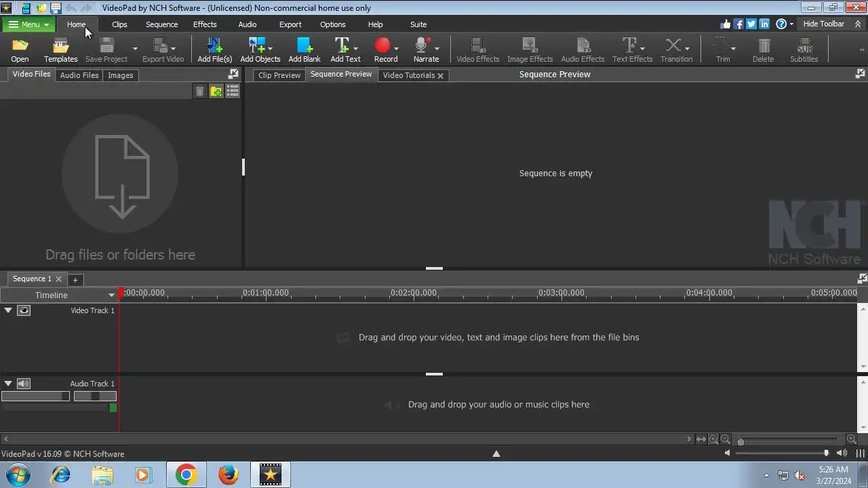This screenshot has height=488, width=868.
Task: Switch to the Clips ribbon tab
Action: pos(119,24)
